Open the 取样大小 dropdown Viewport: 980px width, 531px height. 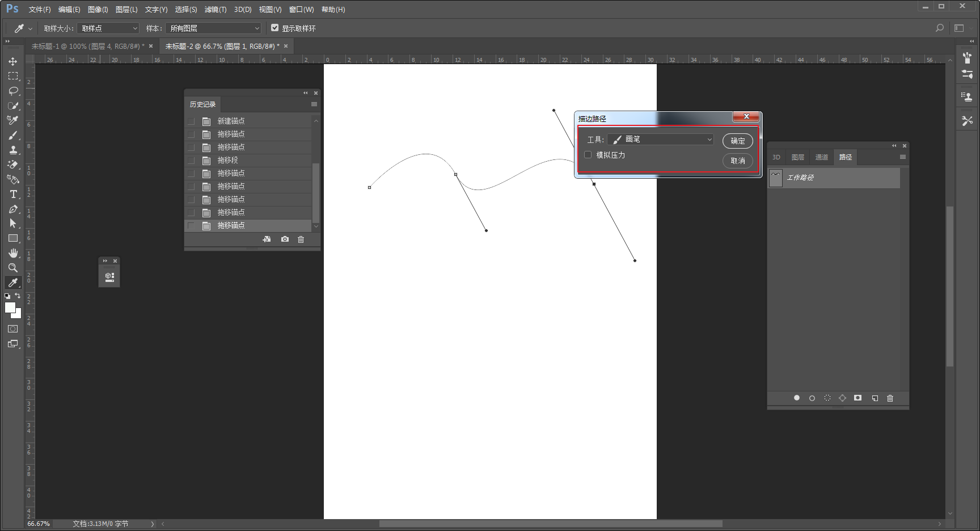108,28
